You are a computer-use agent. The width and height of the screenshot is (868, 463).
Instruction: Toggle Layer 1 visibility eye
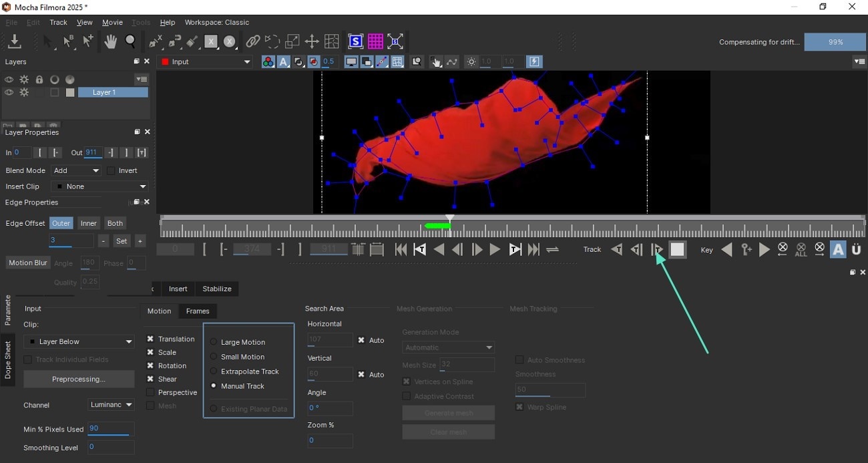tap(9, 92)
